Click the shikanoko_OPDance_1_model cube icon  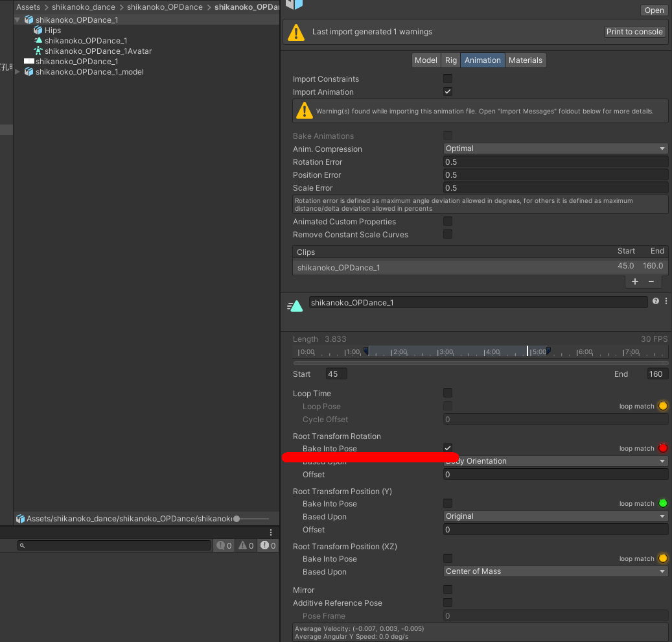(29, 71)
